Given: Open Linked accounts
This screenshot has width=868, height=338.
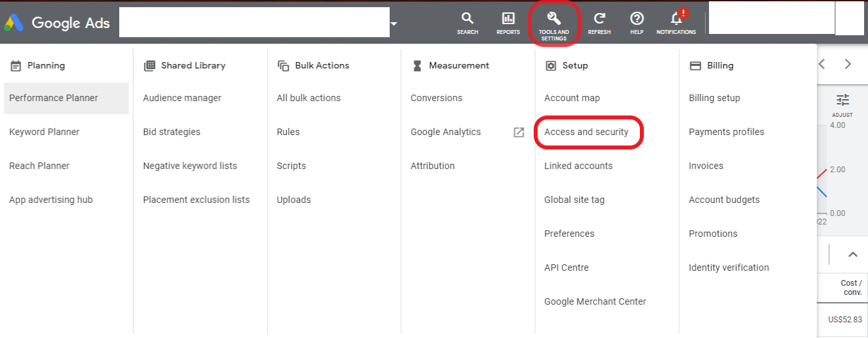Looking at the screenshot, I should pyautogui.click(x=578, y=166).
